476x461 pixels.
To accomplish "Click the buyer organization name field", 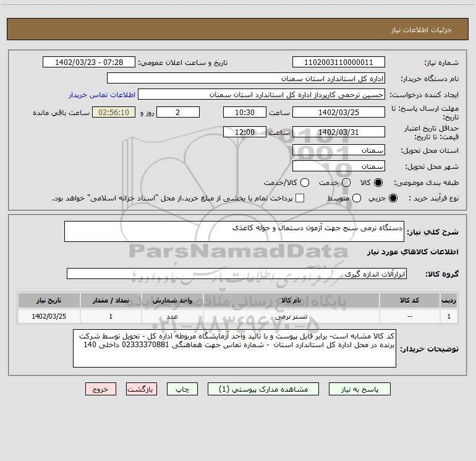I will pyautogui.click(x=246, y=78).
